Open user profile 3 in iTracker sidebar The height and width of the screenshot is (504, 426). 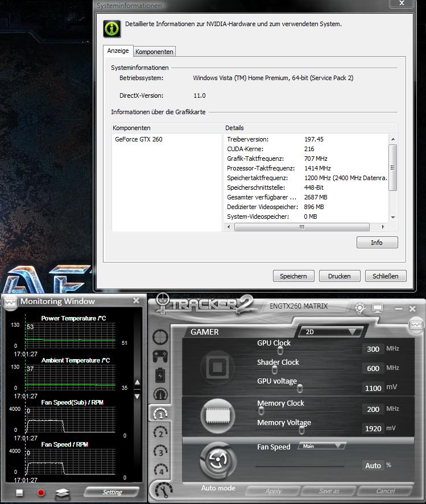(160, 451)
